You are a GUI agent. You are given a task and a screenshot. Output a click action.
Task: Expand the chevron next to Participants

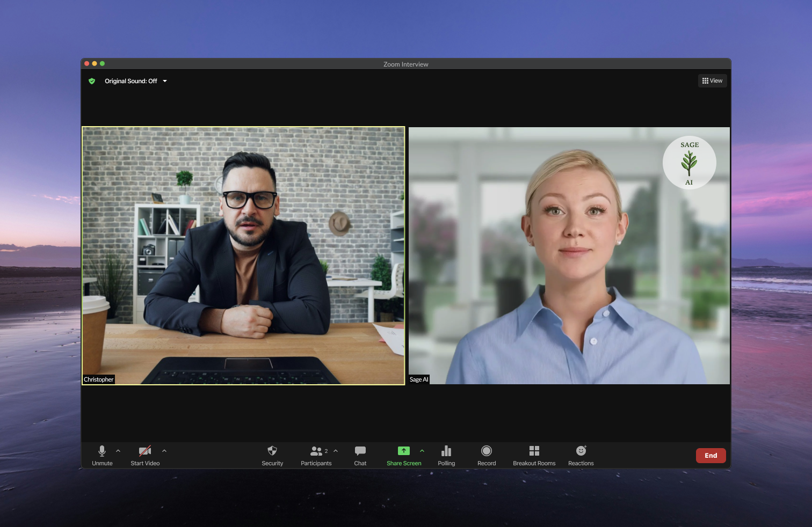click(336, 451)
